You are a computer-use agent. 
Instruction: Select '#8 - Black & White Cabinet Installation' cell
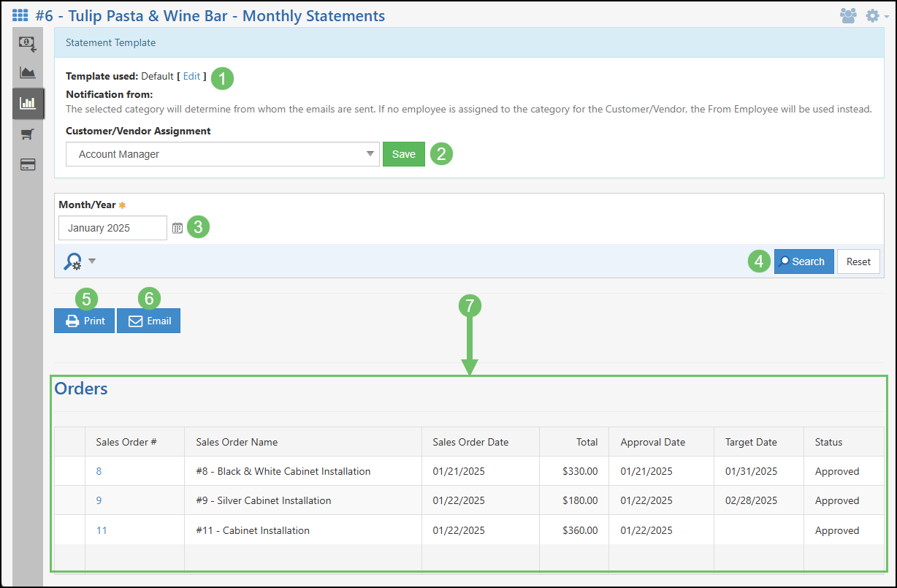pyautogui.click(x=303, y=471)
